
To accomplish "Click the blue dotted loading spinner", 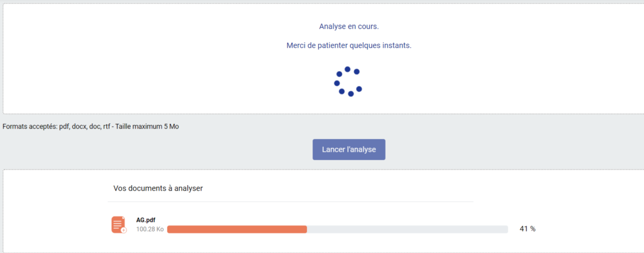I will [x=348, y=81].
